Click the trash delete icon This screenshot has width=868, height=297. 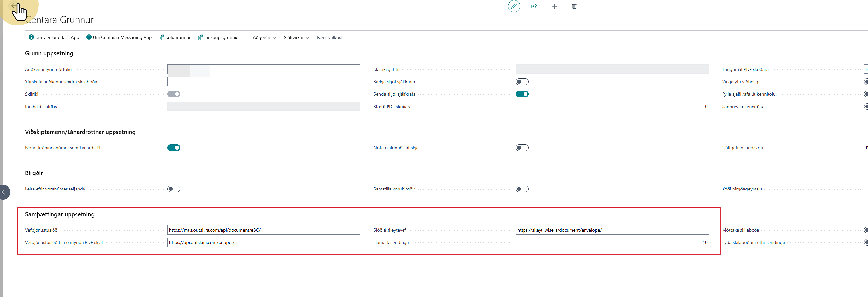tap(574, 6)
